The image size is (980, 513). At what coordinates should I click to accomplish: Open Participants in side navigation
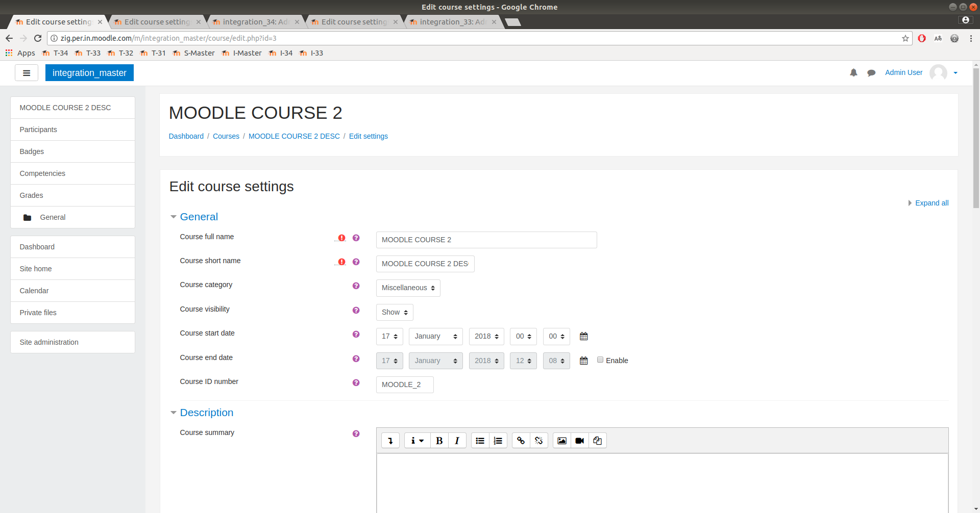72,130
